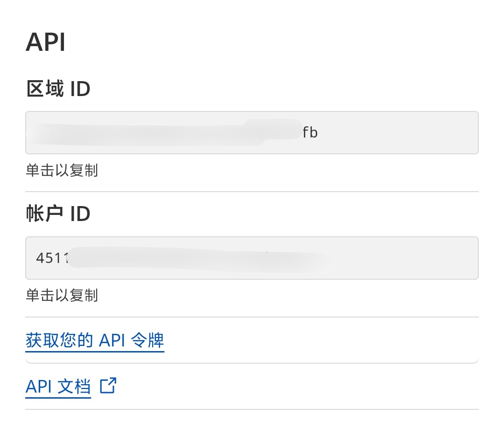Click 单击以复制 hint below 帐户 ID
This screenshot has width=504, height=442.
click(x=62, y=295)
